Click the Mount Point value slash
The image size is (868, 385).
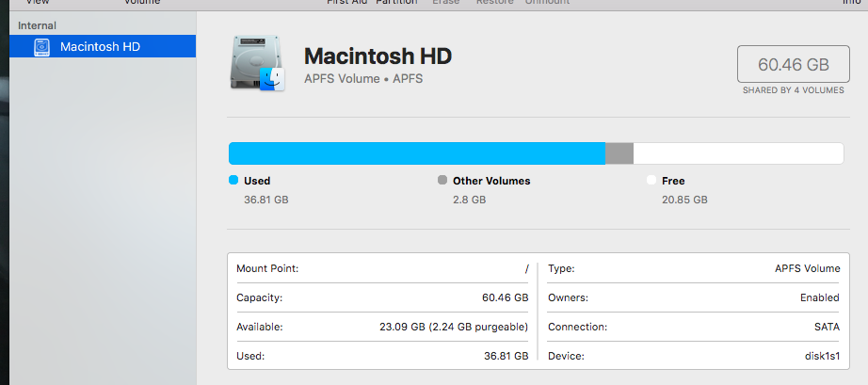click(x=527, y=269)
